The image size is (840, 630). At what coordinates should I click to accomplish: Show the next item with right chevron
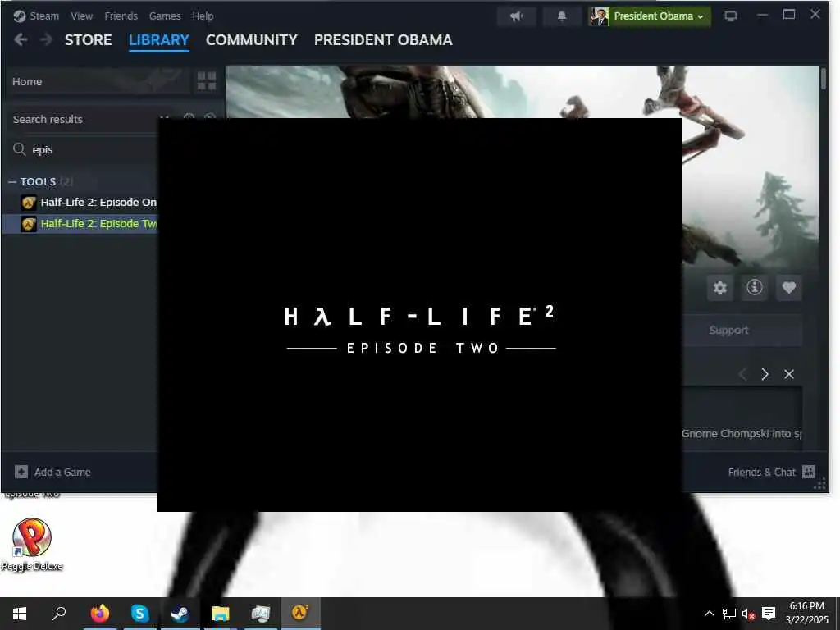pyautogui.click(x=765, y=374)
